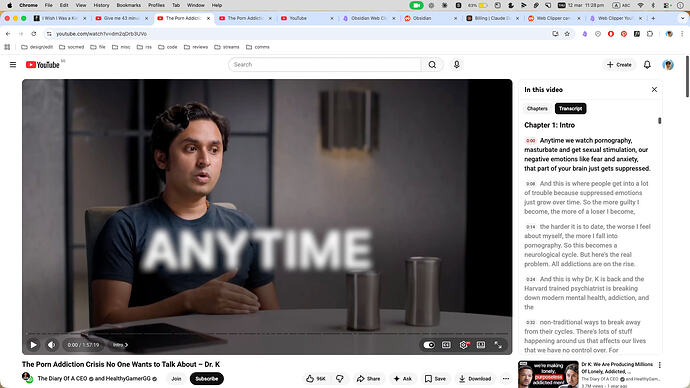Open more actions ellipsis below the video
Viewport: 690px width, 388px height.
pos(506,379)
